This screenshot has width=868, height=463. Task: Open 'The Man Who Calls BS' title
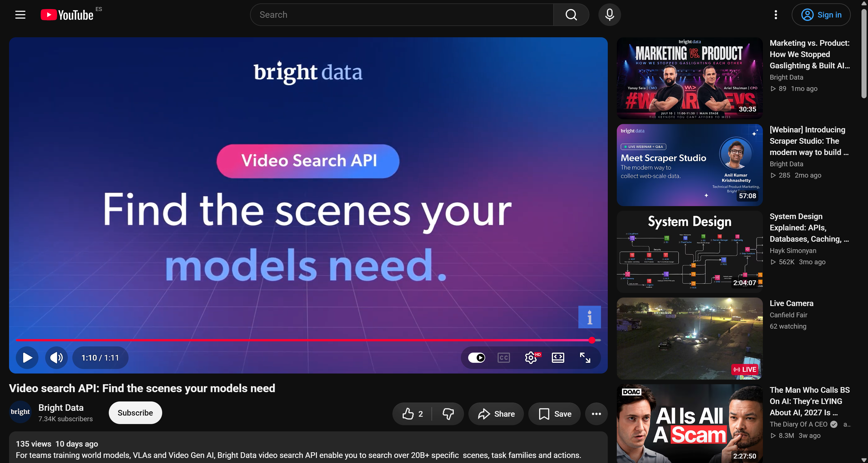click(x=810, y=401)
